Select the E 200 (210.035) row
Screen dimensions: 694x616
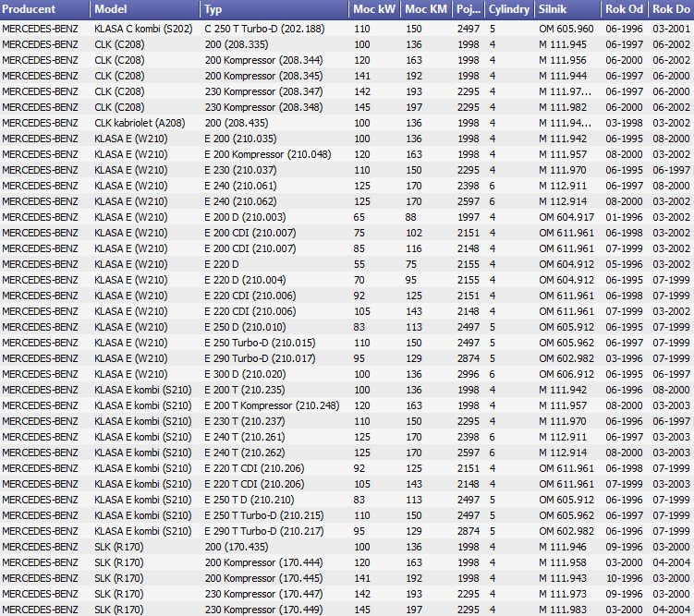click(x=347, y=139)
